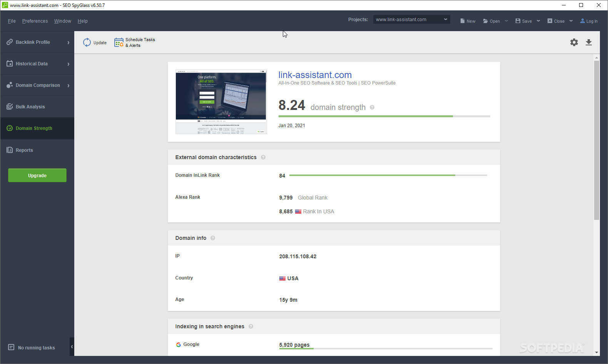Click the Domain Comparison sidebar icon
The image size is (608, 364).
pyautogui.click(x=10, y=85)
